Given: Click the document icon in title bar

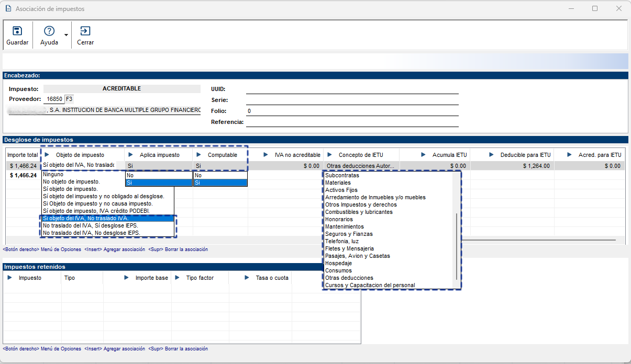Looking at the screenshot, I should pos(8,9).
